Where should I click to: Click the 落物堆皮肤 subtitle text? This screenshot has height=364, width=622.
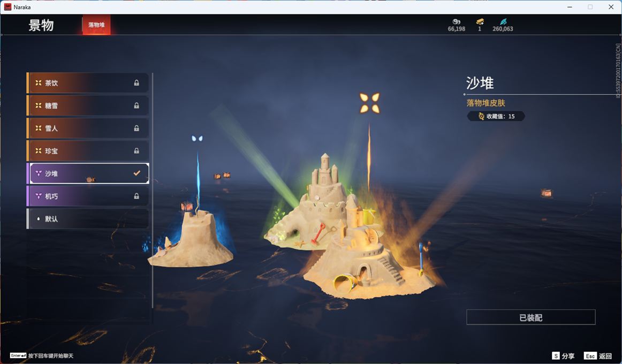[486, 103]
